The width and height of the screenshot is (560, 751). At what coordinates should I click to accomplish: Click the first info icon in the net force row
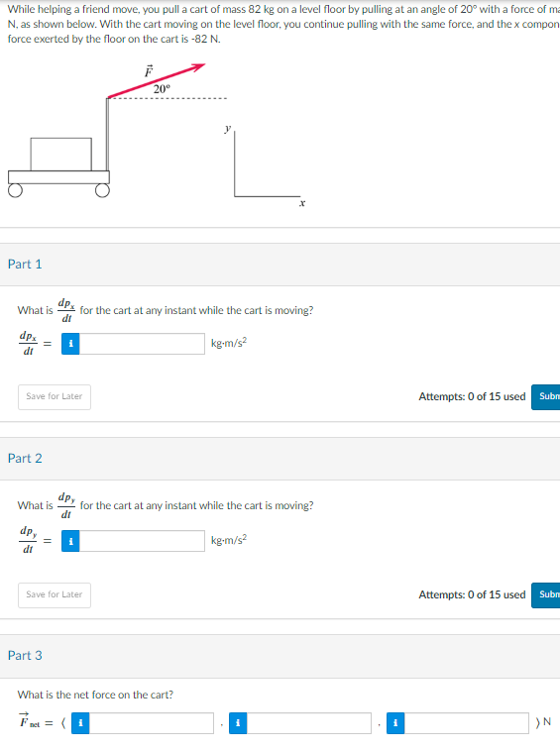80,723
